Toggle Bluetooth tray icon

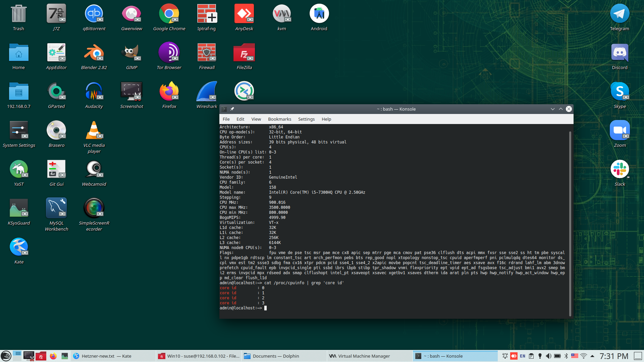pyautogui.click(x=566, y=356)
